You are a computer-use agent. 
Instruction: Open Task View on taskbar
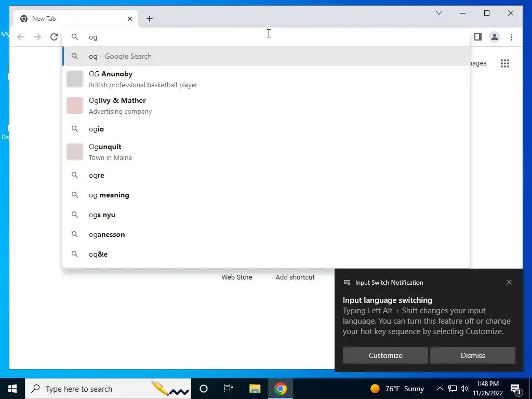pyautogui.click(x=229, y=389)
